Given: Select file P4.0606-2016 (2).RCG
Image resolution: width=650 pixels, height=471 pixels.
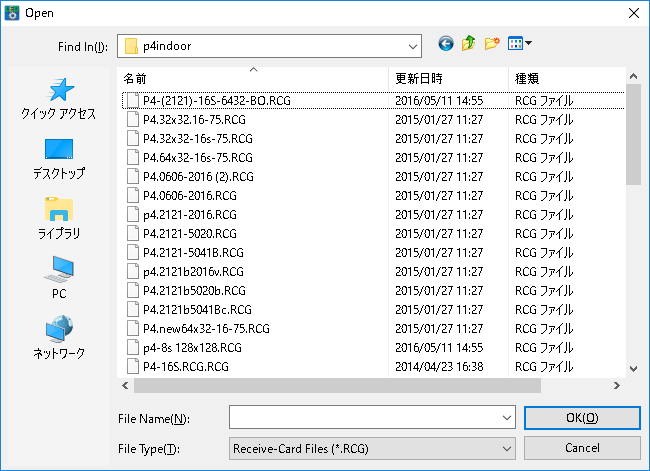Looking at the screenshot, I should pyautogui.click(x=198, y=177).
